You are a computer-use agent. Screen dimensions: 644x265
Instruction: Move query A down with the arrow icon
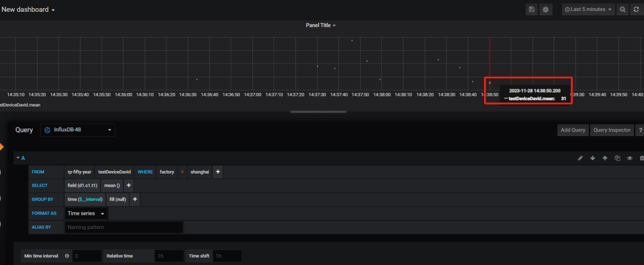(x=593, y=158)
